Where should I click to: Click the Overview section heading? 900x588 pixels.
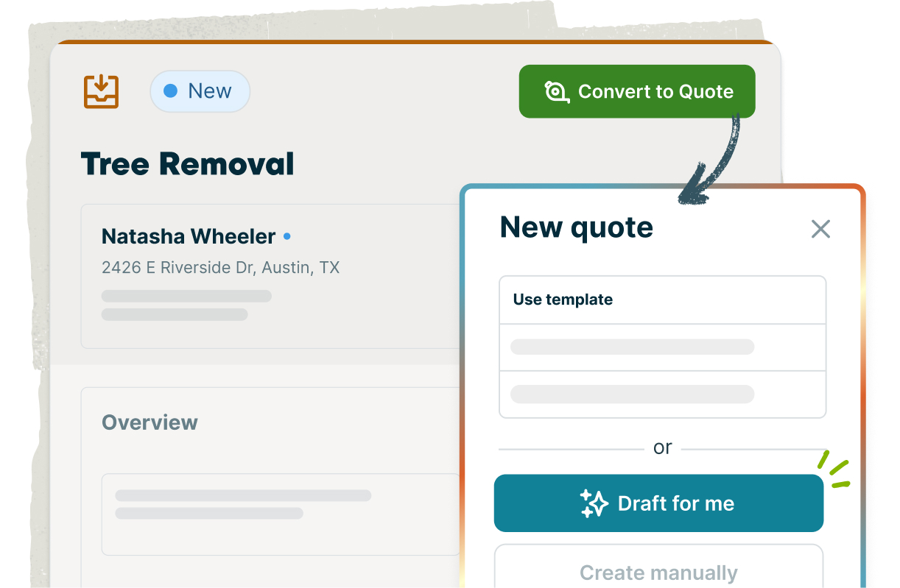tap(150, 422)
